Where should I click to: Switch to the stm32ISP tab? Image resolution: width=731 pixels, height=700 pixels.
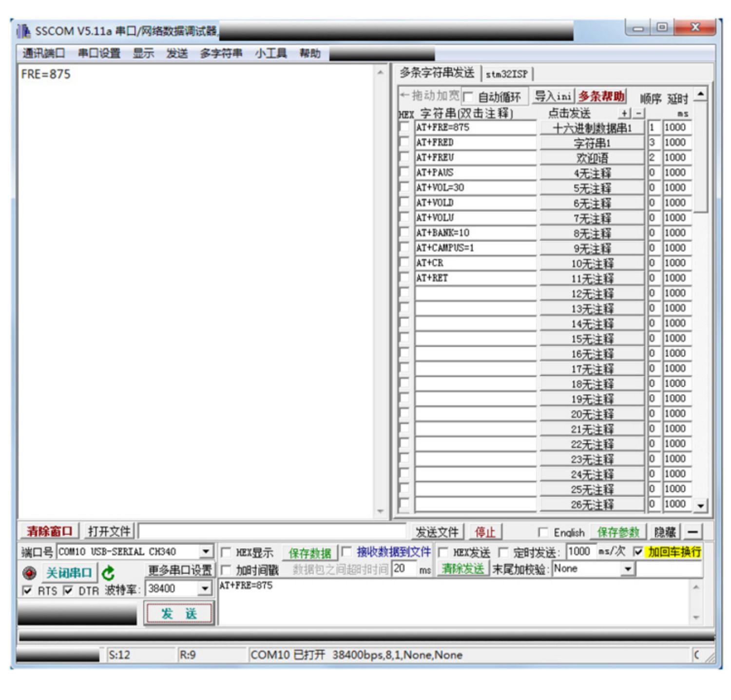pos(507,74)
